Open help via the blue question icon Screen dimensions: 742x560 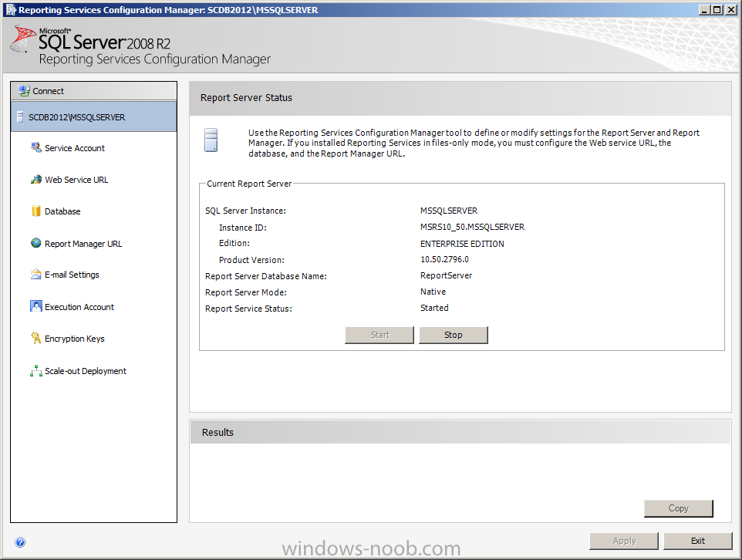20,542
